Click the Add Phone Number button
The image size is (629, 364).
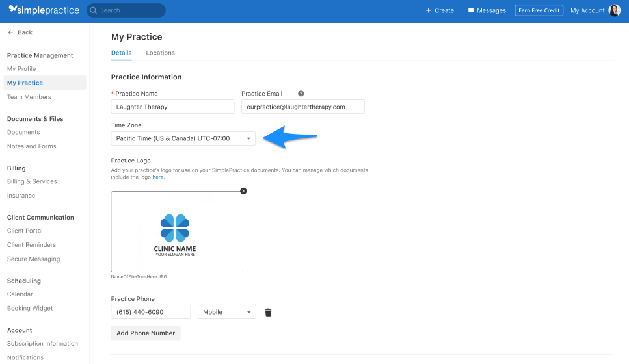click(146, 333)
